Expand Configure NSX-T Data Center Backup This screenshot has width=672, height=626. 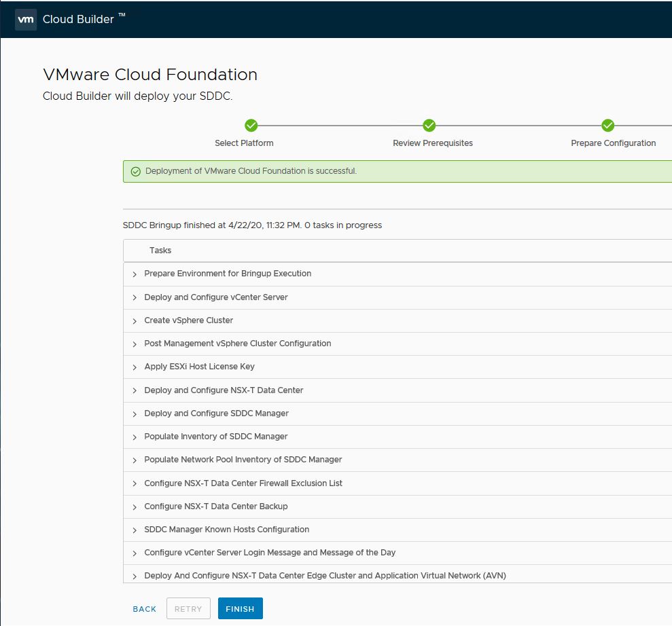click(x=135, y=507)
